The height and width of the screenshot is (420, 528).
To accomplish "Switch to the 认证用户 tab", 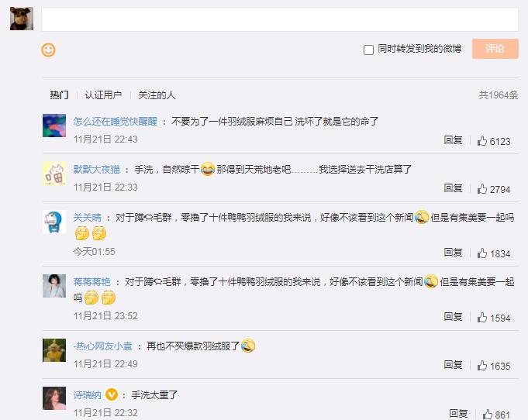I will tap(103, 95).
